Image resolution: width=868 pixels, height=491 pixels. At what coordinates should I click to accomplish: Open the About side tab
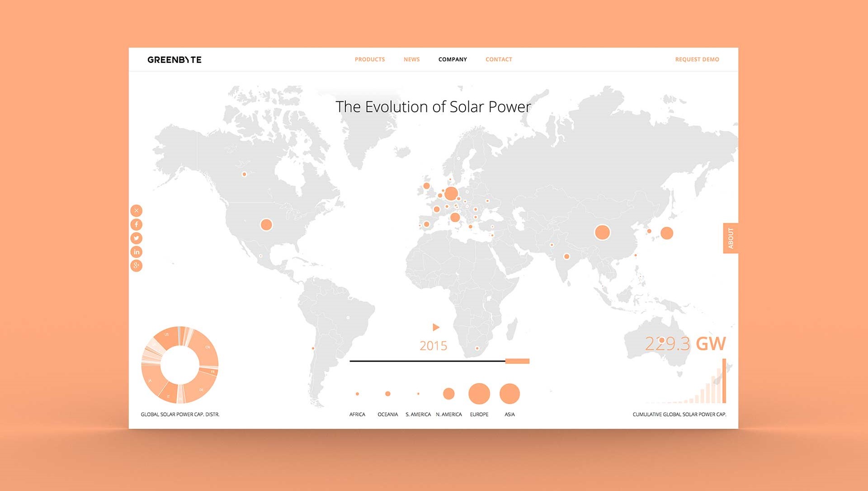[731, 238]
